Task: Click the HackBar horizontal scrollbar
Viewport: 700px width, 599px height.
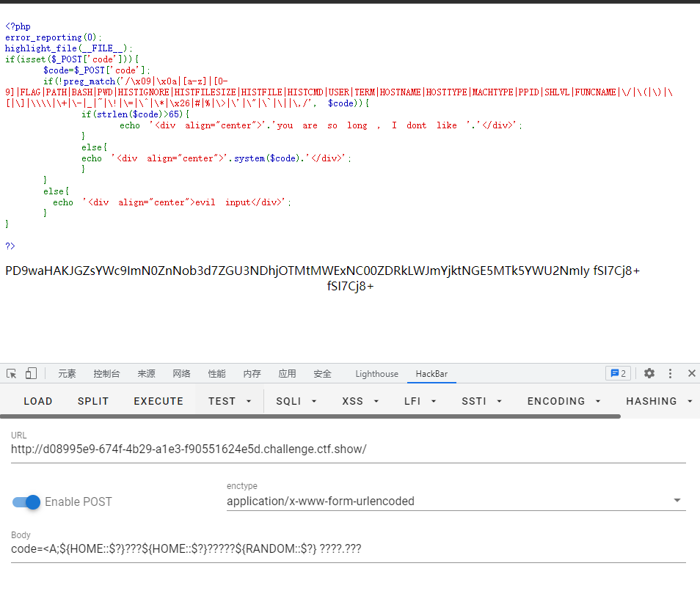Action: (310, 416)
